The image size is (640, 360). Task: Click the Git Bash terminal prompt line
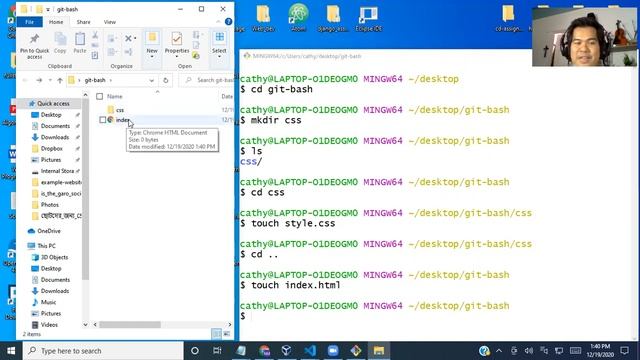click(x=375, y=316)
